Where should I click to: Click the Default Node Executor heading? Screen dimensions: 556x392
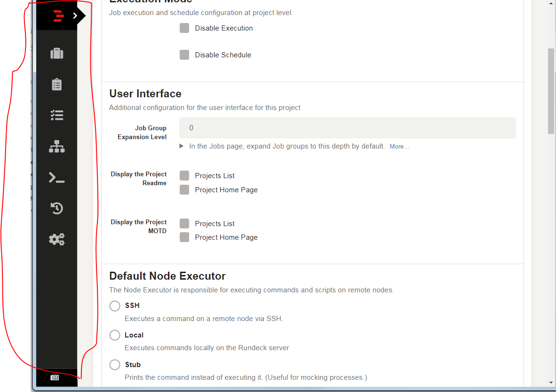pyautogui.click(x=167, y=276)
